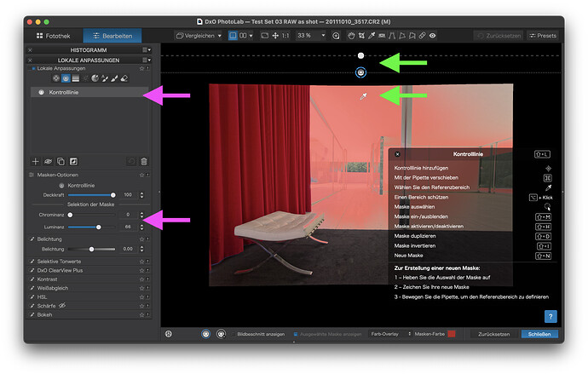Select the hand pan tool
Screen dimensions: 588x374
point(352,36)
